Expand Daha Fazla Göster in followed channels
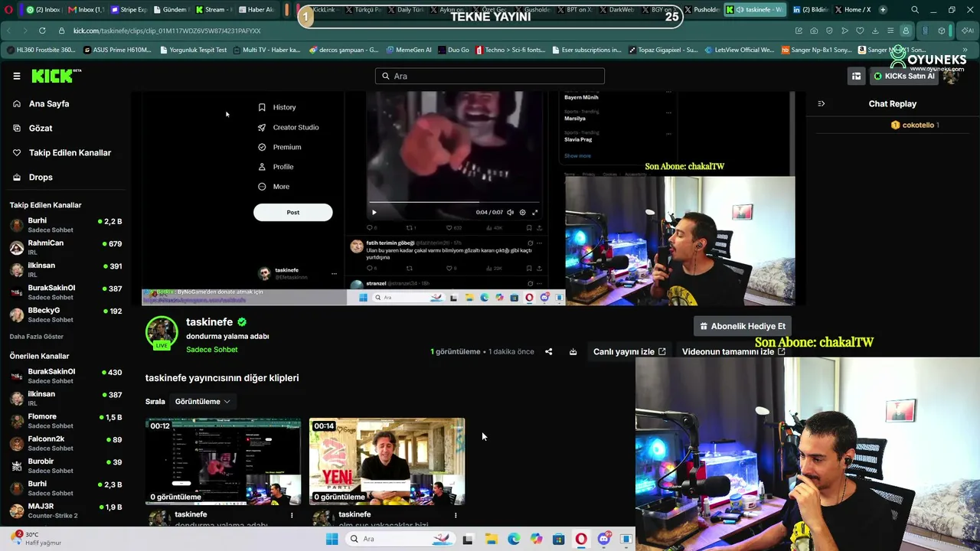The image size is (980, 551). coord(37,337)
